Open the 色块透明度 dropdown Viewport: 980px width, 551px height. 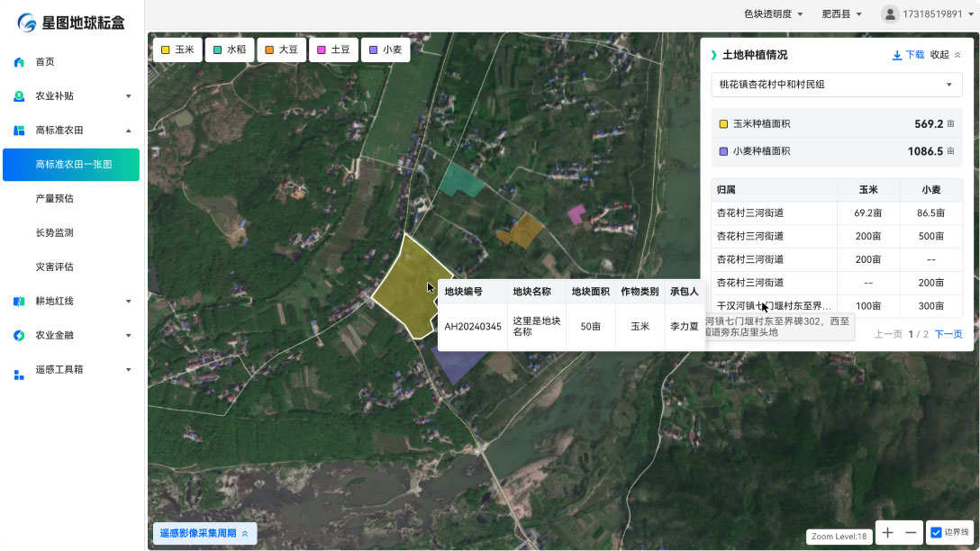[x=773, y=14]
